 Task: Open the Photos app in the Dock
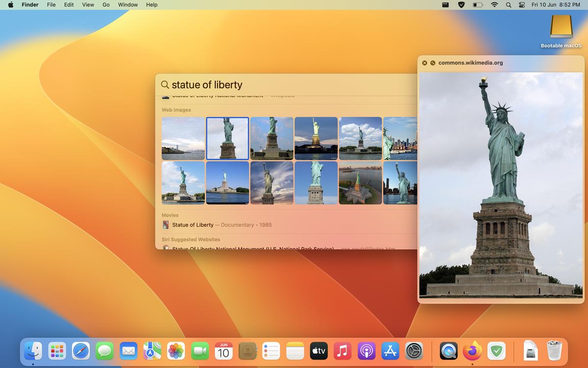(176, 351)
